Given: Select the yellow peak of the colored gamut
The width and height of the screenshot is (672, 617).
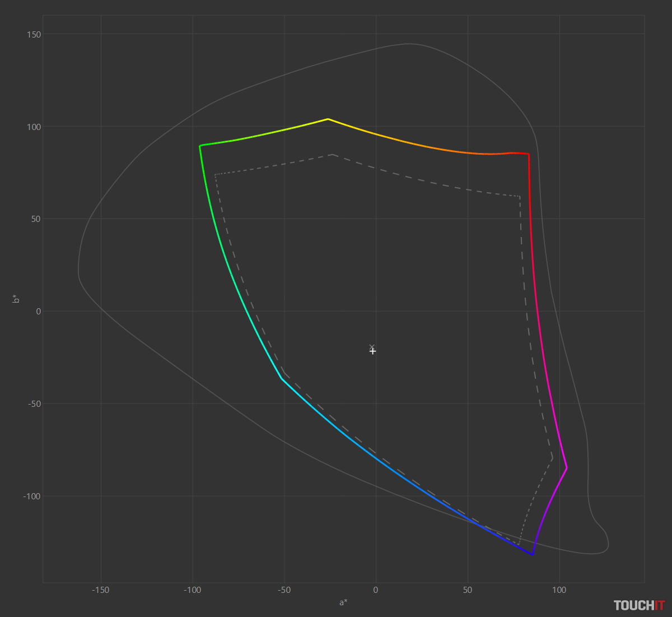Looking at the screenshot, I should click(x=328, y=119).
